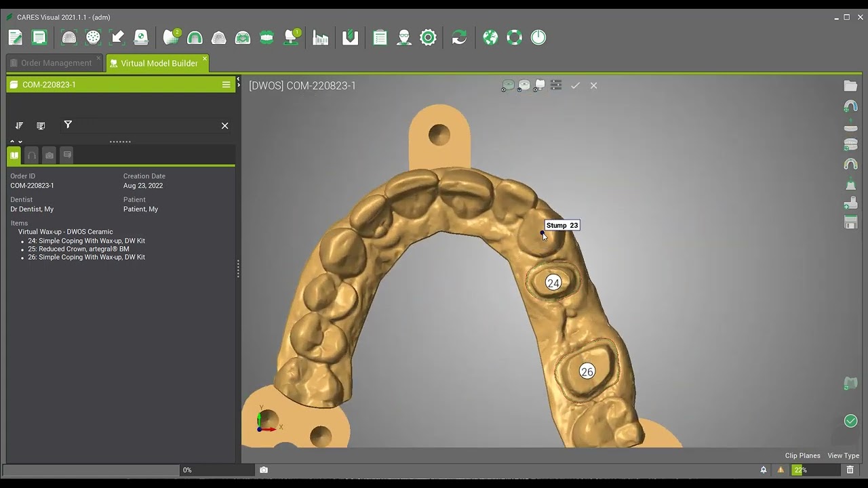
Task: Open the production factory icon
Action: click(x=321, y=37)
